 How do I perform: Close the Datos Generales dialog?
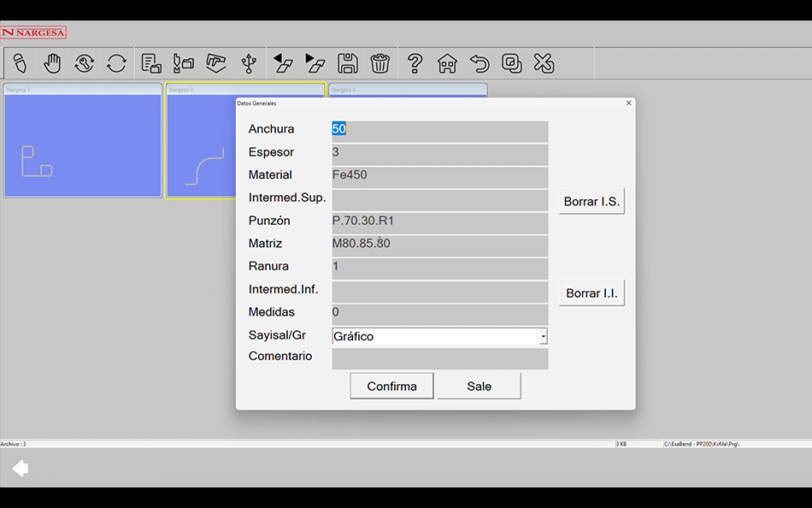pyautogui.click(x=629, y=103)
